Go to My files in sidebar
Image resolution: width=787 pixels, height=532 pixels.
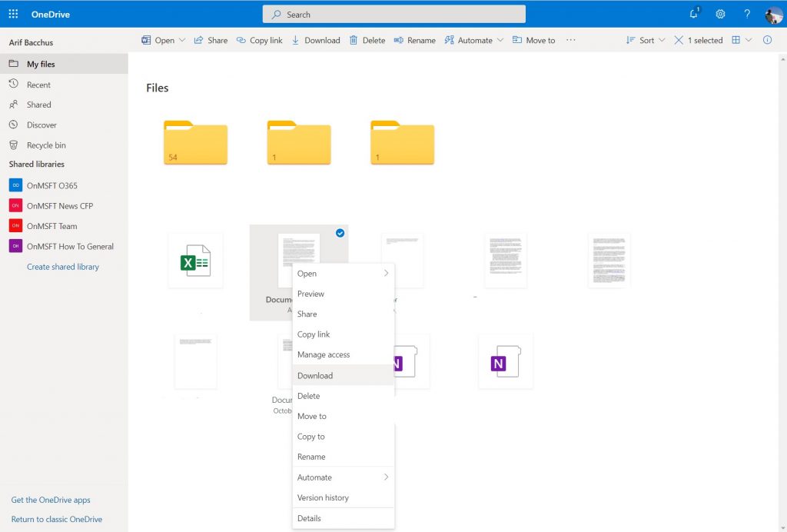click(x=64, y=64)
